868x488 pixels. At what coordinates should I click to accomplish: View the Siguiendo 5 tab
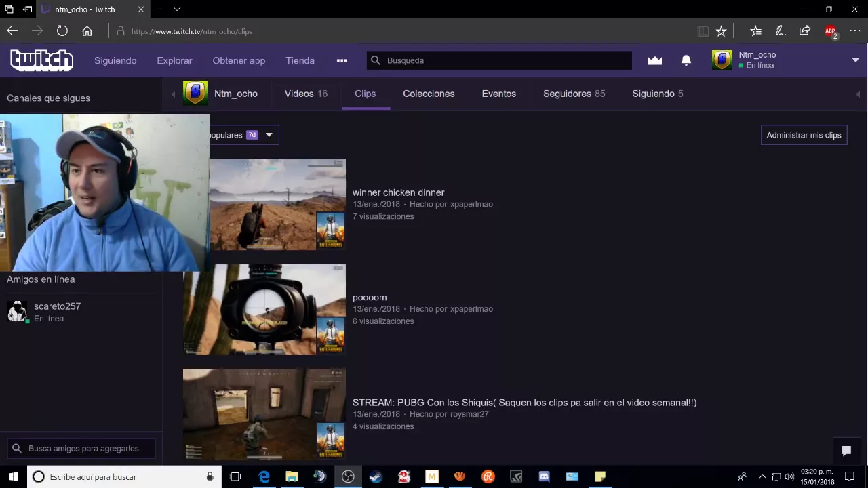pos(657,94)
